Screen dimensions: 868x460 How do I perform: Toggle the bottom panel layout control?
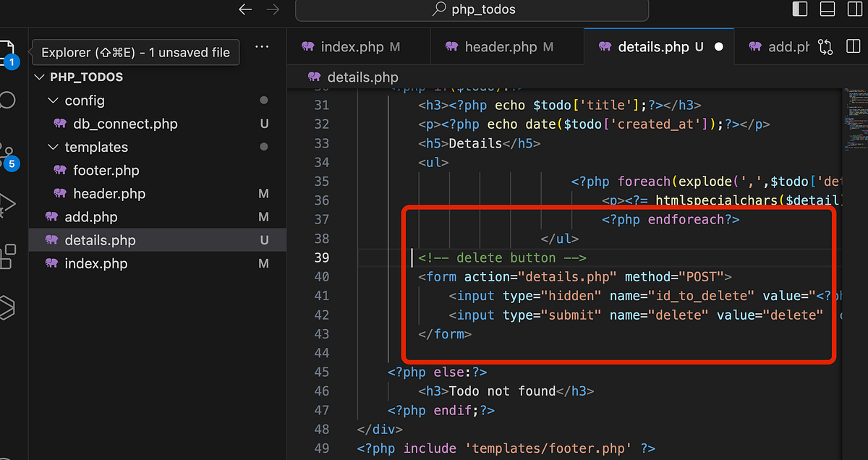[827, 9]
